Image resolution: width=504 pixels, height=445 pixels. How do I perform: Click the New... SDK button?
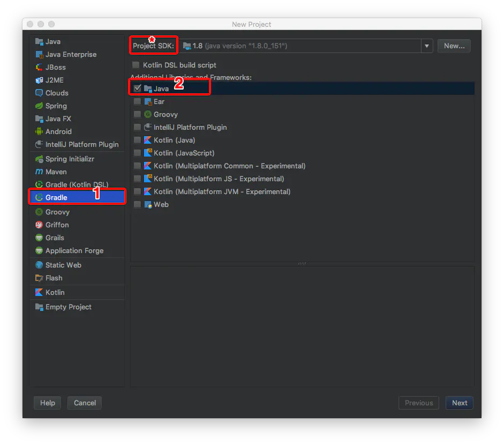click(454, 46)
